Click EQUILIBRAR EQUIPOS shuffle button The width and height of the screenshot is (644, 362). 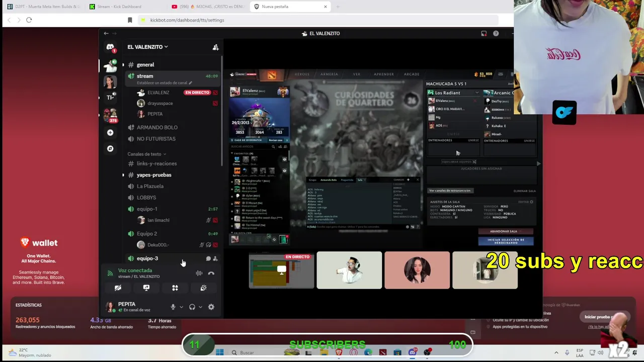459,162
